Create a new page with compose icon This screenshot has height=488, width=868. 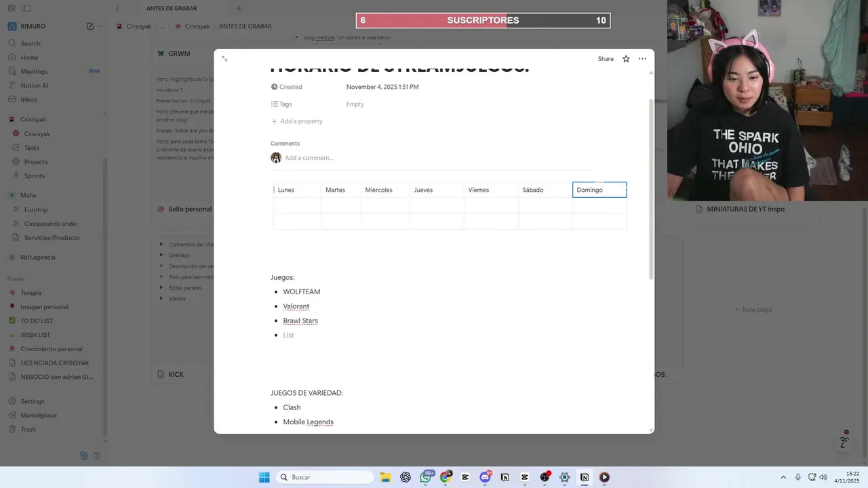tap(90, 26)
